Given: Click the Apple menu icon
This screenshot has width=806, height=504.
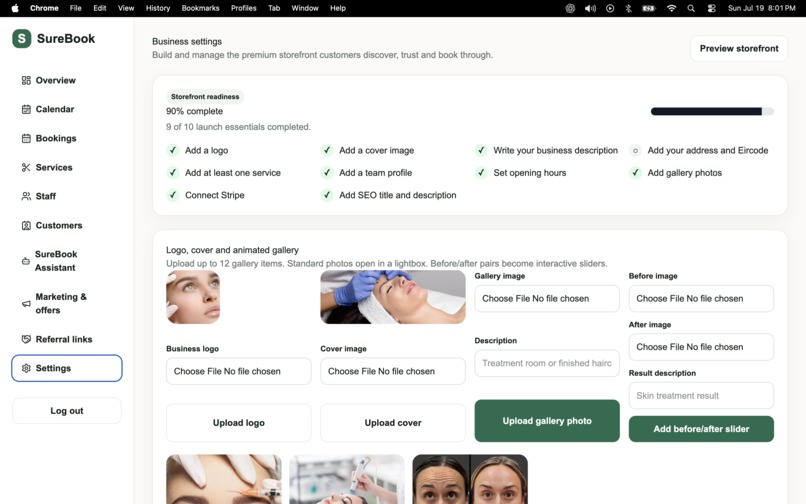Looking at the screenshot, I should pos(15,8).
